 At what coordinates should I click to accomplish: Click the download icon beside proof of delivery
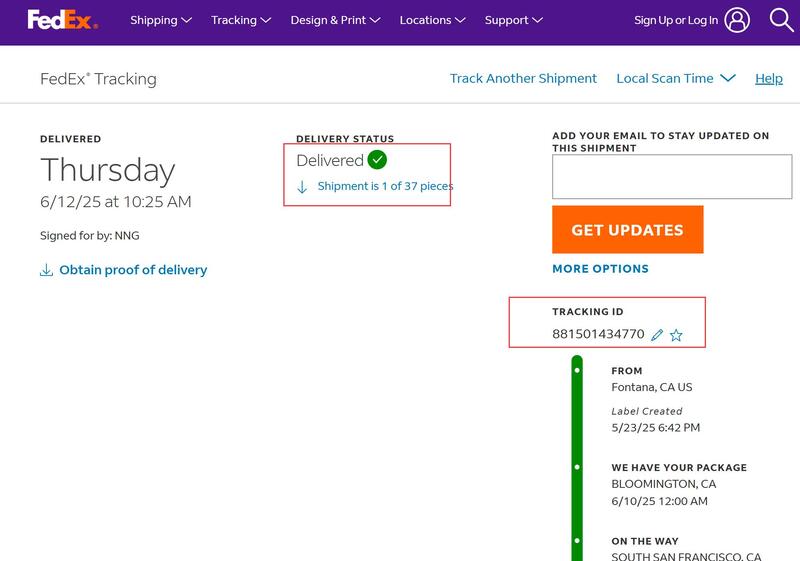46,270
